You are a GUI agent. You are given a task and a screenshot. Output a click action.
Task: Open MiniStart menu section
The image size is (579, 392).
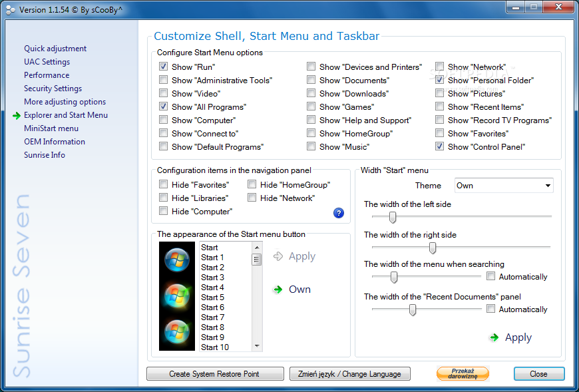[51, 128]
